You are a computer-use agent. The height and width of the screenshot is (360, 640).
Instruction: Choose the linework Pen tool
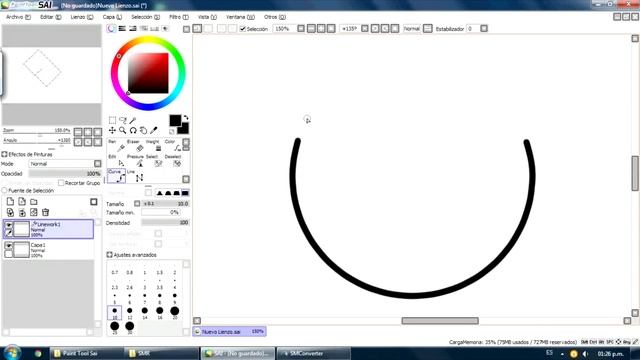tap(117, 146)
